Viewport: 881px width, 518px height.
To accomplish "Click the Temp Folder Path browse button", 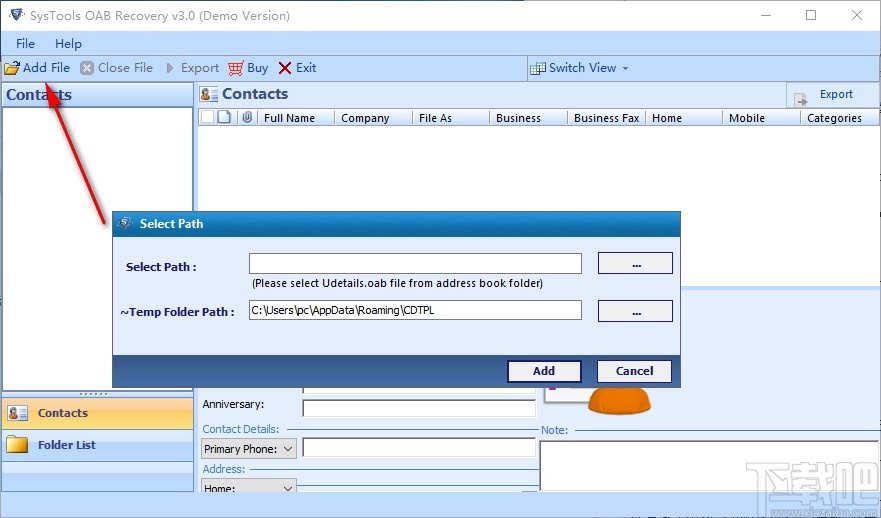I will click(635, 311).
